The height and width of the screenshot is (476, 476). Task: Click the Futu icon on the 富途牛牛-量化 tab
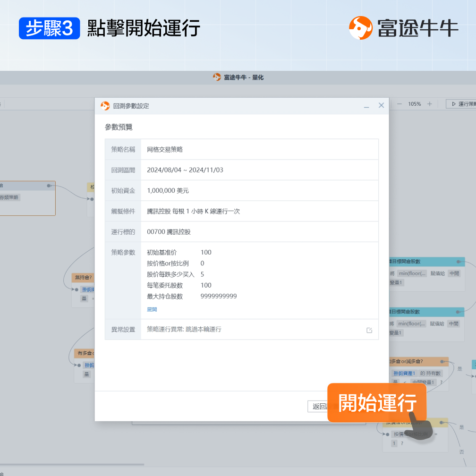[217, 78]
